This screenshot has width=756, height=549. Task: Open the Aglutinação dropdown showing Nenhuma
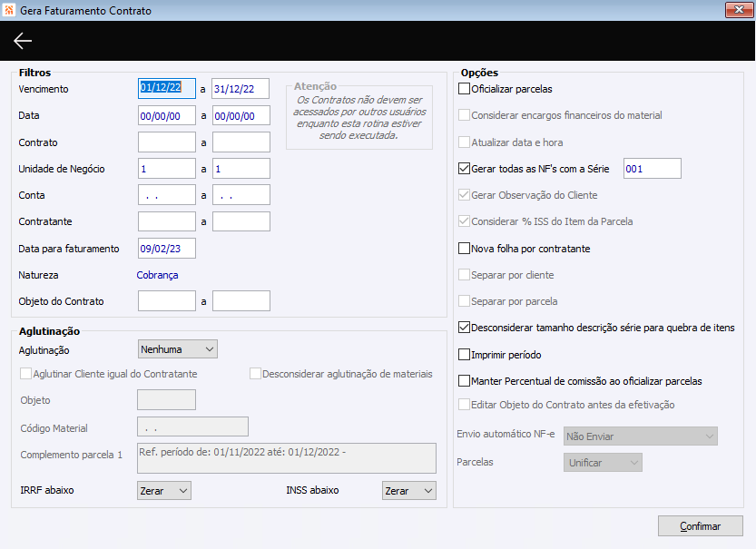178,349
